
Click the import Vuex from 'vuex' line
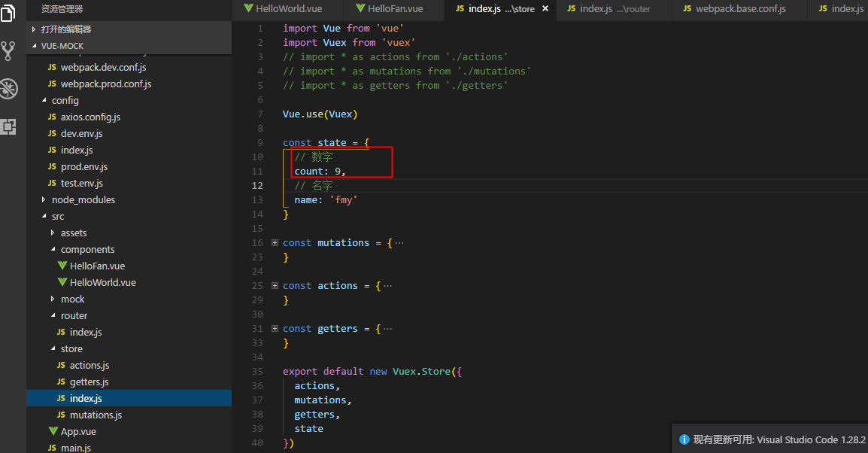pyautogui.click(x=349, y=43)
